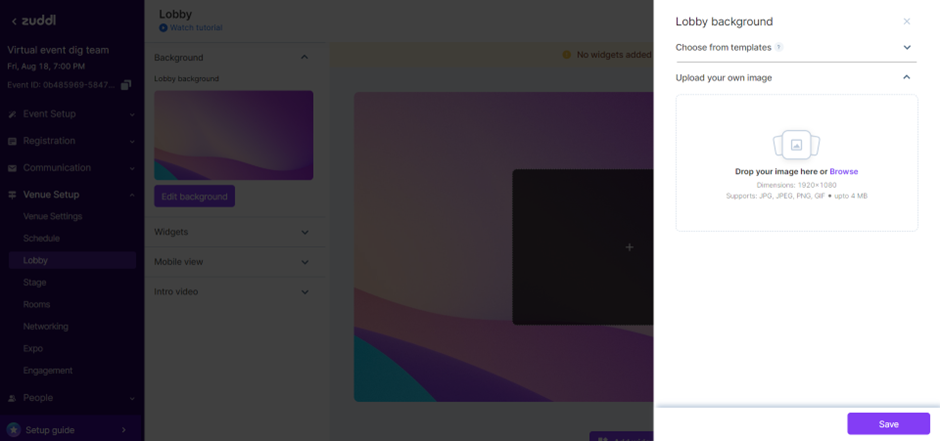
Task: Click the Save button
Action: click(x=888, y=424)
